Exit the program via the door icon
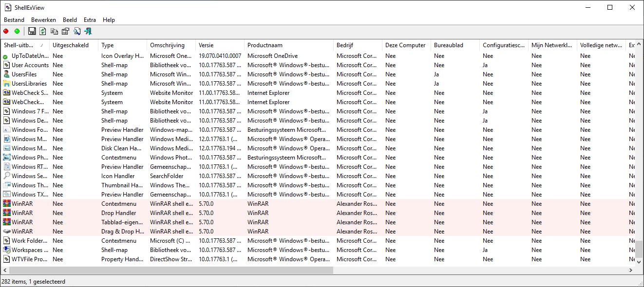Screen dimensions: 644x287 [88, 31]
